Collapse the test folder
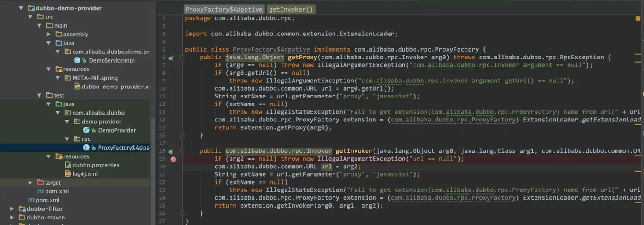Screen dimensions: 644x225 click(40, 96)
